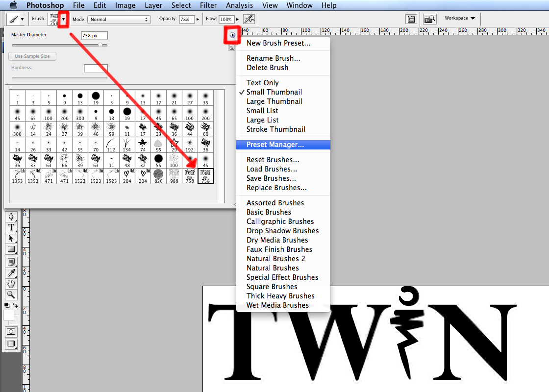The width and height of the screenshot is (549, 392).
Task: Open the Workspace dropdown
Action: [460, 18]
